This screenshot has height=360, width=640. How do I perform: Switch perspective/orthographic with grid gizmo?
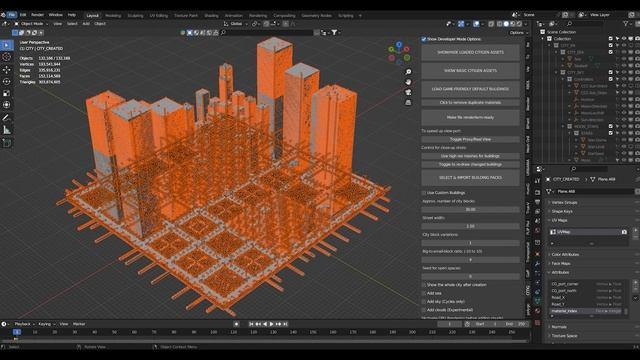pos(408,102)
